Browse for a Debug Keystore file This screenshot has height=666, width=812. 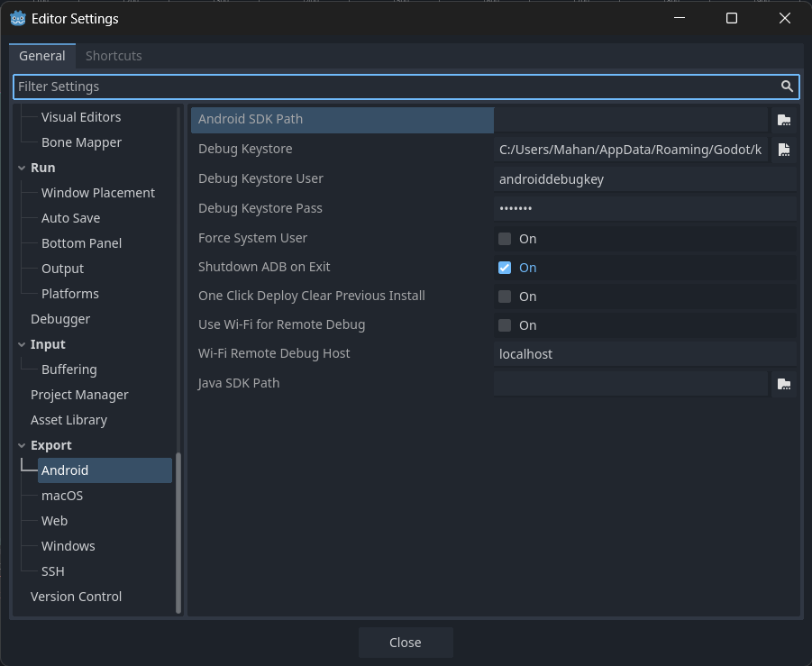coord(783,150)
